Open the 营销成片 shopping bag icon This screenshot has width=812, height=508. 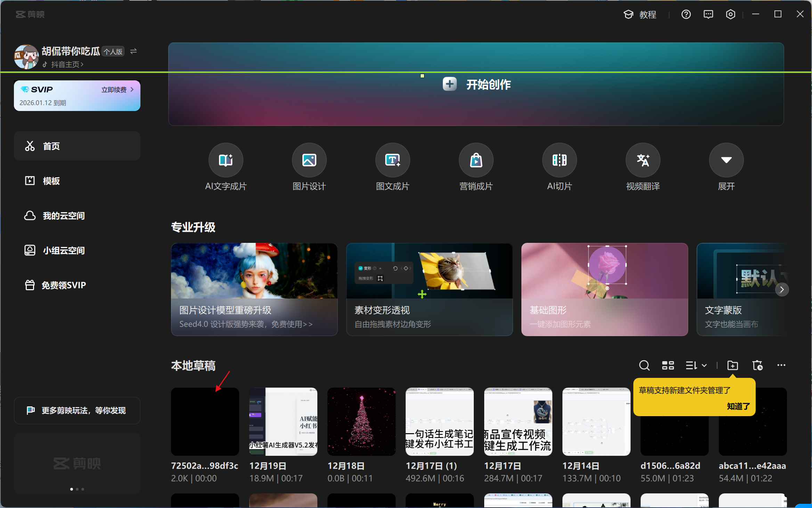pyautogui.click(x=476, y=160)
